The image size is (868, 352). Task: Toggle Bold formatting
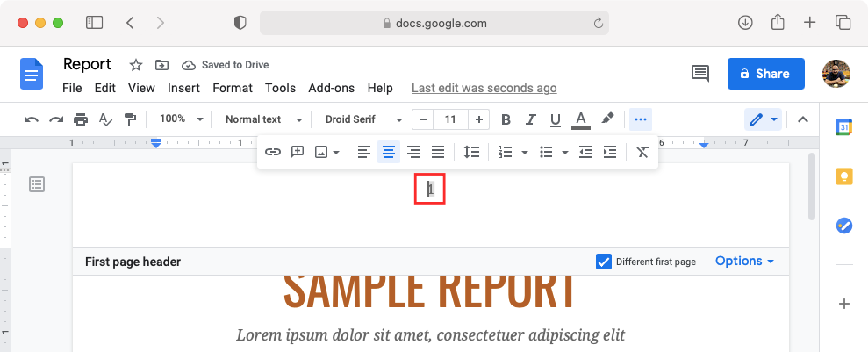[x=506, y=119]
